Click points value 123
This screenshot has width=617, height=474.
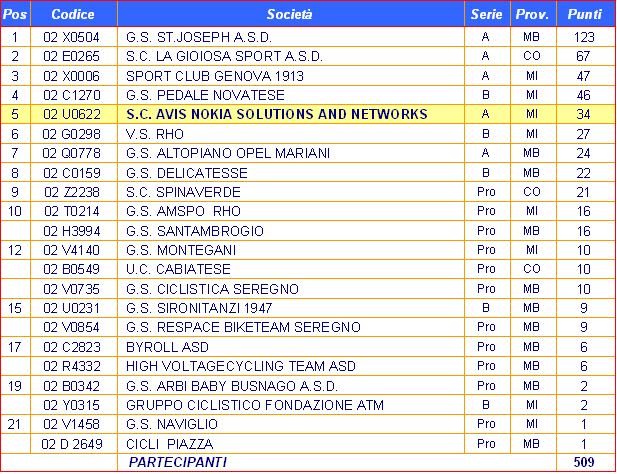584,37
